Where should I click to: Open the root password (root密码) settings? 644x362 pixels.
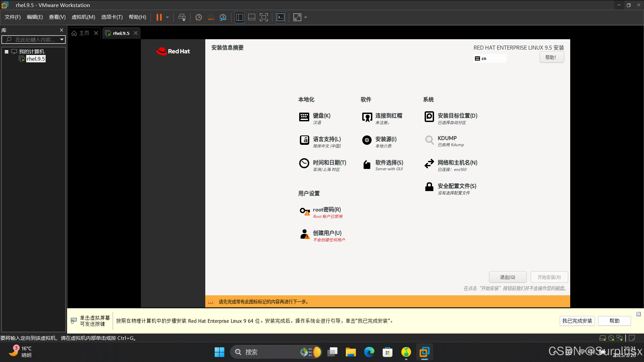point(326,210)
